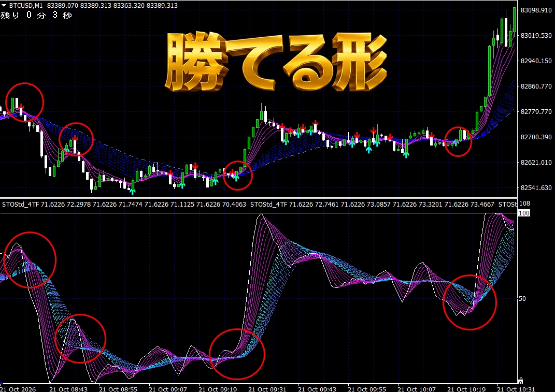Click the small lock icon beside the indicator scale
Image resolution: width=555 pixels, height=392 pixels.
coord(520,381)
